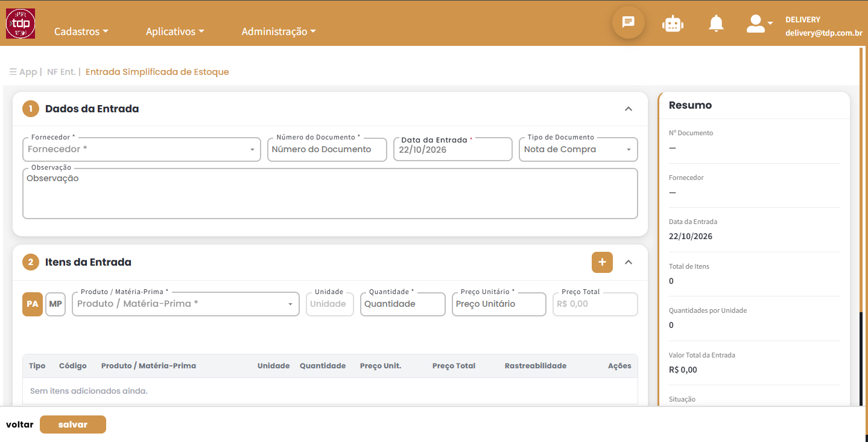The width and height of the screenshot is (868, 442).
Task: Click the hamburger App breadcrumb icon
Action: point(13,72)
